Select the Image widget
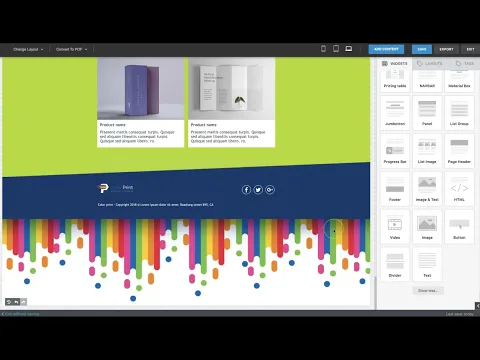 427,227
